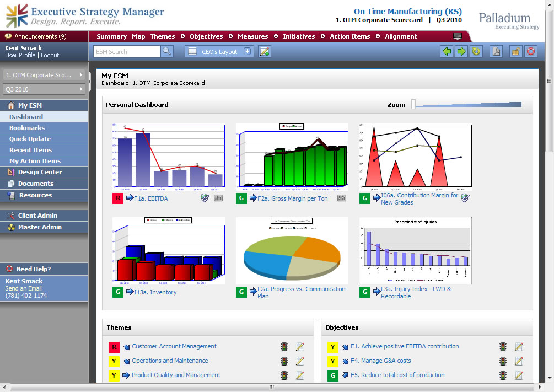Open the F1a. EBITDA chart thumbnail
This screenshot has width=554, height=392.
point(169,157)
